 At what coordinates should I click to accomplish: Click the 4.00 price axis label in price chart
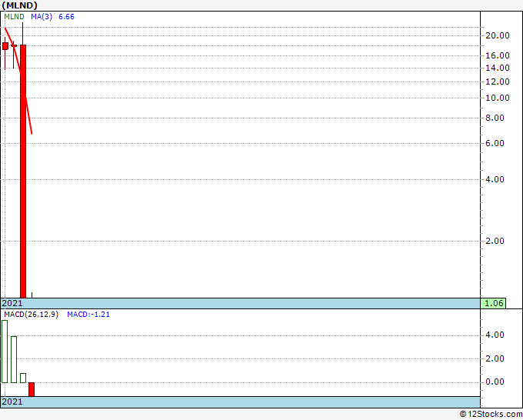(495, 179)
